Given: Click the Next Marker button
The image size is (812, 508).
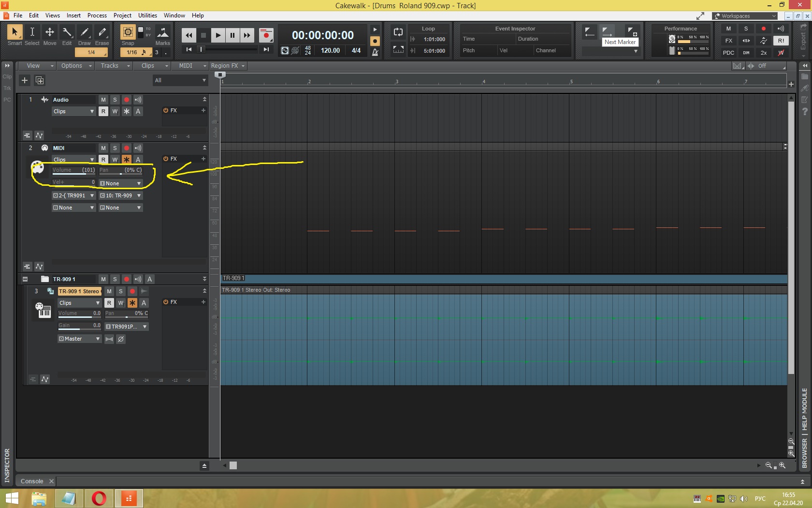Looking at the screenshot, I should pyautogui.click(x=607, y=32).
